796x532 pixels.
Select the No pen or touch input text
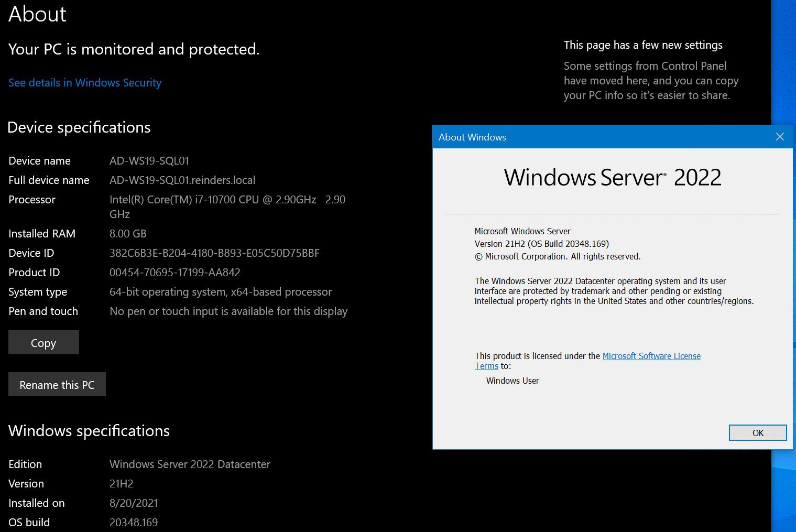click(x=228, y=311)
